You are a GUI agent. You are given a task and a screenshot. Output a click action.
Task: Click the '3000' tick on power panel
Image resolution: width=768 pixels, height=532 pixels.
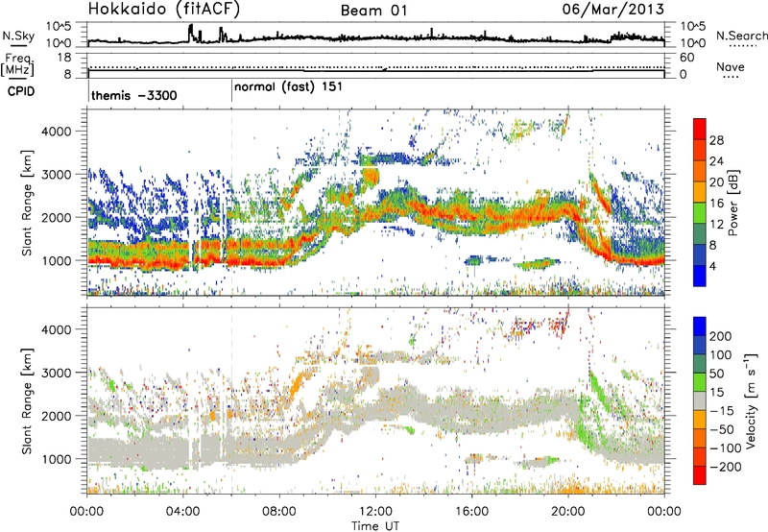[x=56, y=174]
